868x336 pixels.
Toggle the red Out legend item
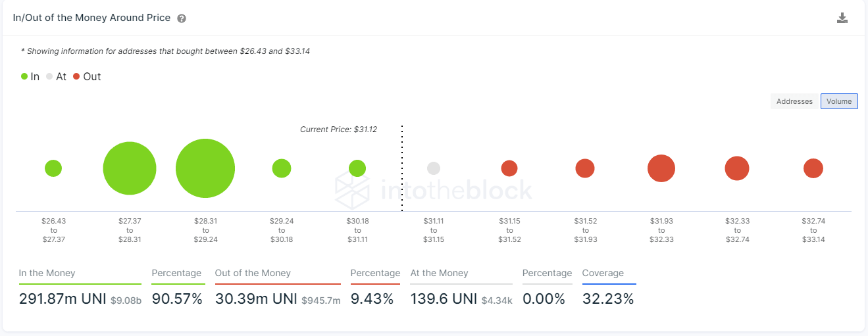[x=87, y=76]
